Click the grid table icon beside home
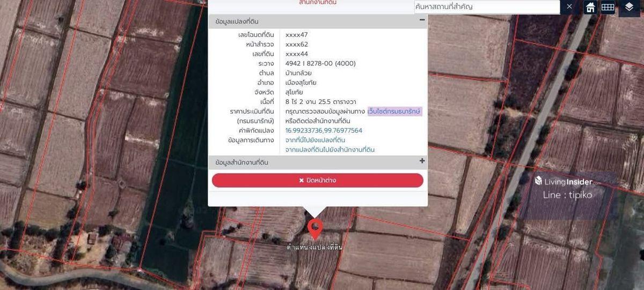Screen dimensions: 644x290 point(608,8)
